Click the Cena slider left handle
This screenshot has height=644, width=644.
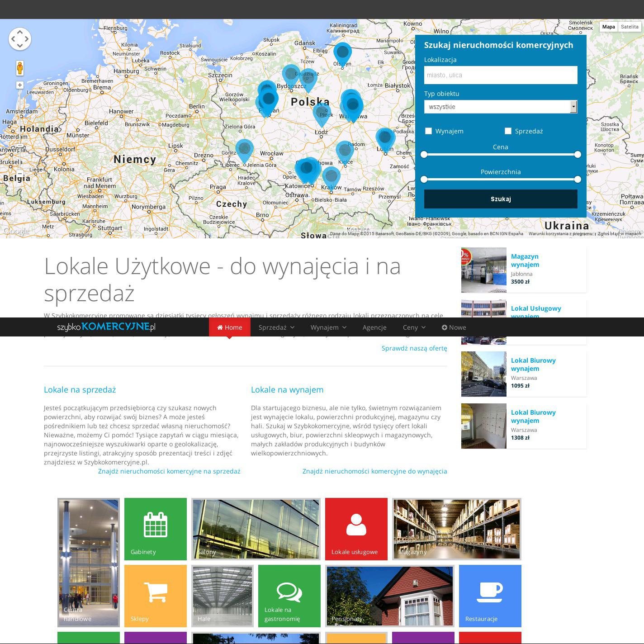(424, 155)
